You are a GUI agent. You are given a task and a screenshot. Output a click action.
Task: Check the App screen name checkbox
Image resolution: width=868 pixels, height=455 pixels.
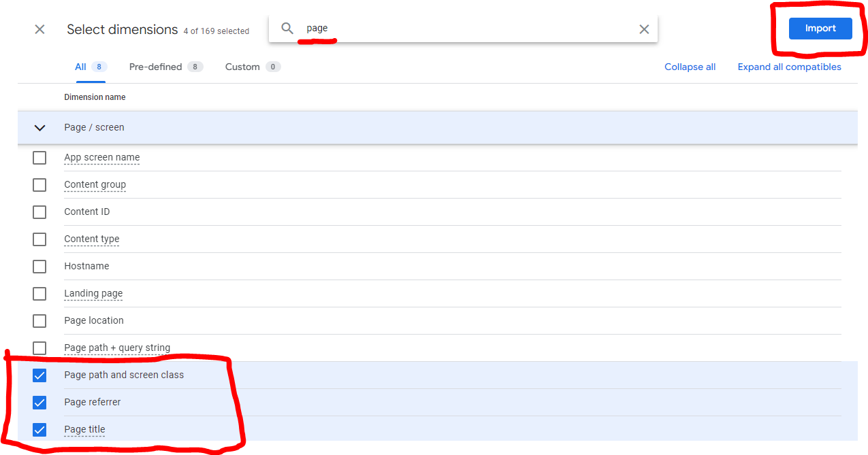[39, 158]
